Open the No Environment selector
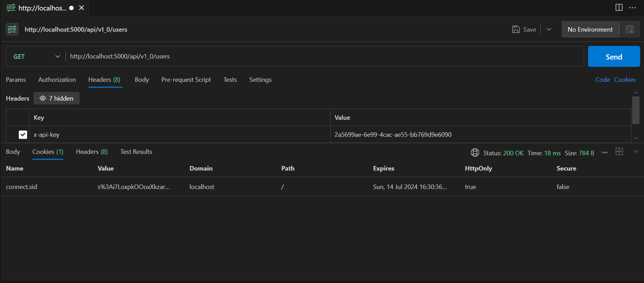The image size is (644, 283). coord(590,29)
